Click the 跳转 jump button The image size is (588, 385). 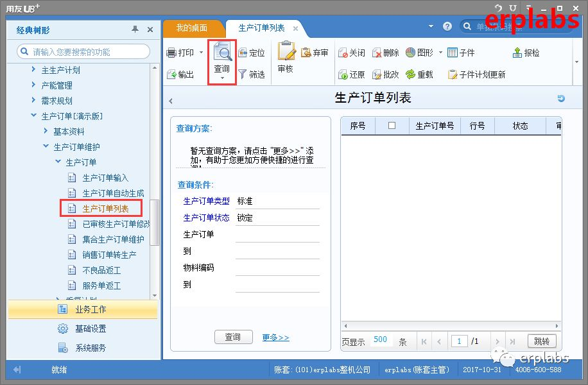point(542,341)
